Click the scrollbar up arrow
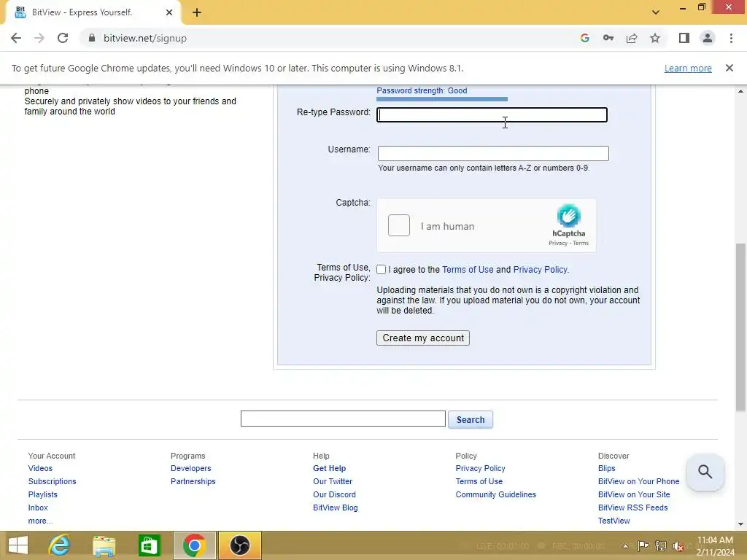The width and height of the screenshot is (747, 560). coord(741,91)
